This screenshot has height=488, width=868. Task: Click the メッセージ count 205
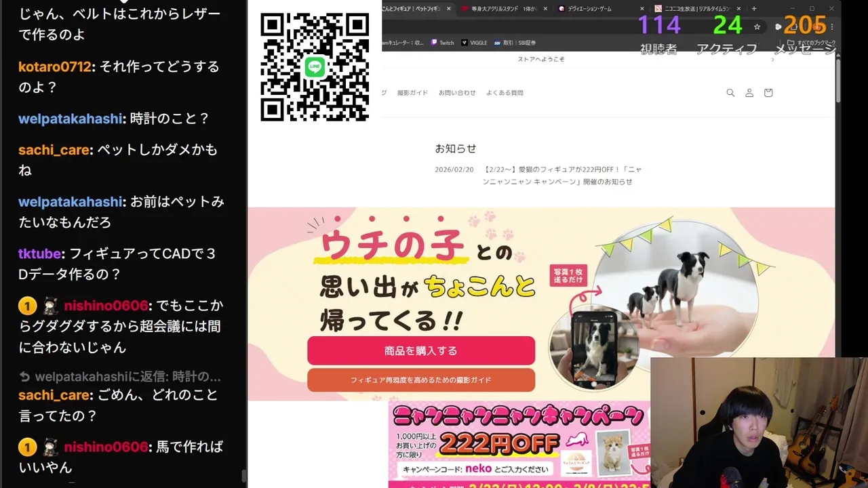click(804, 25)
